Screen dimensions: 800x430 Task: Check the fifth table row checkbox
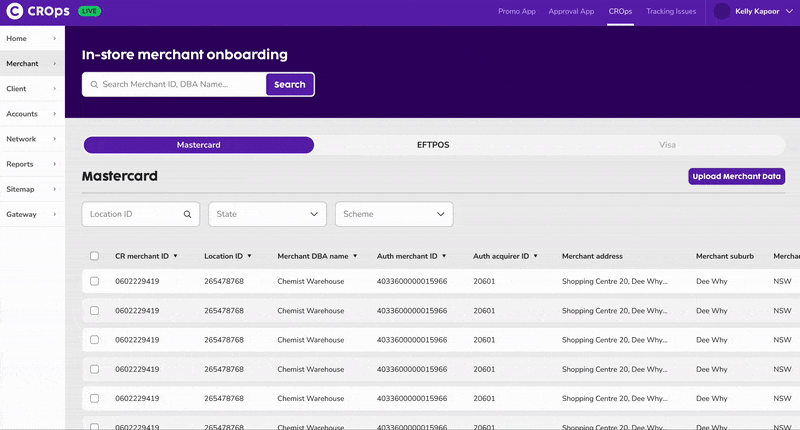click(94, 398)
